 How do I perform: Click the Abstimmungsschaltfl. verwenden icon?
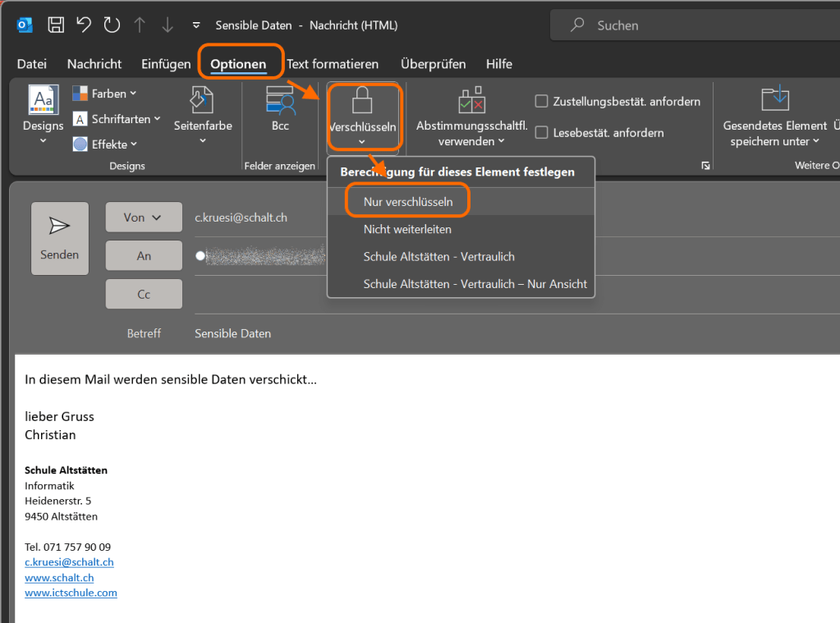471,100
